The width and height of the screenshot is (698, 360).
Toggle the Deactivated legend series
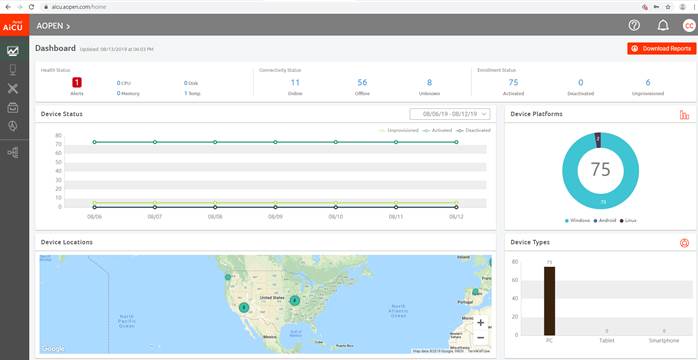[x=473, y=130]
